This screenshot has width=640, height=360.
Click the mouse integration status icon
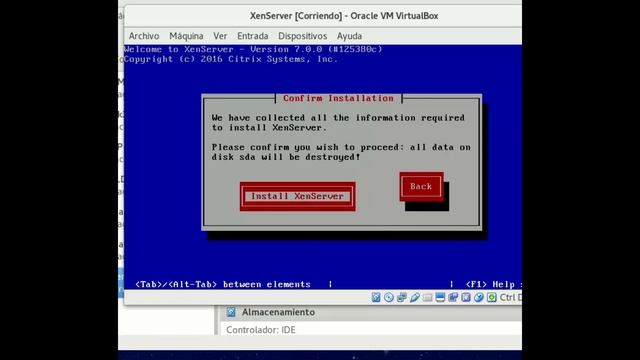click(479, 298)
